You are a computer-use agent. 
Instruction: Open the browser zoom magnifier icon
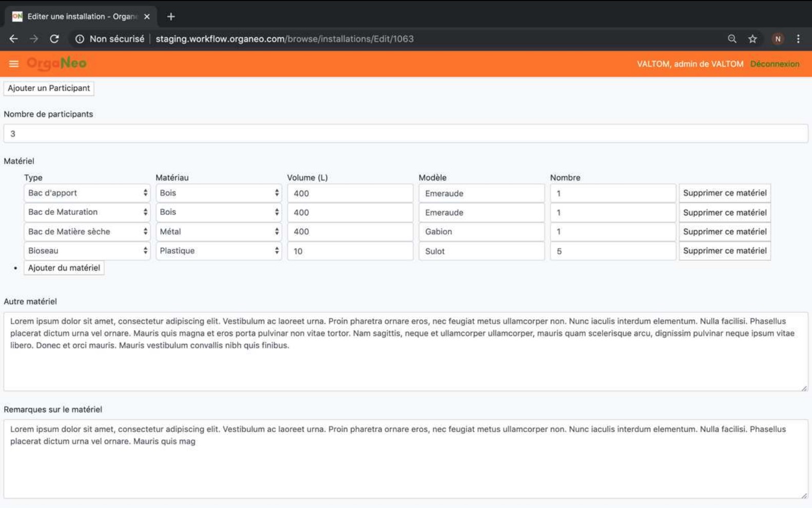point(732,39)
